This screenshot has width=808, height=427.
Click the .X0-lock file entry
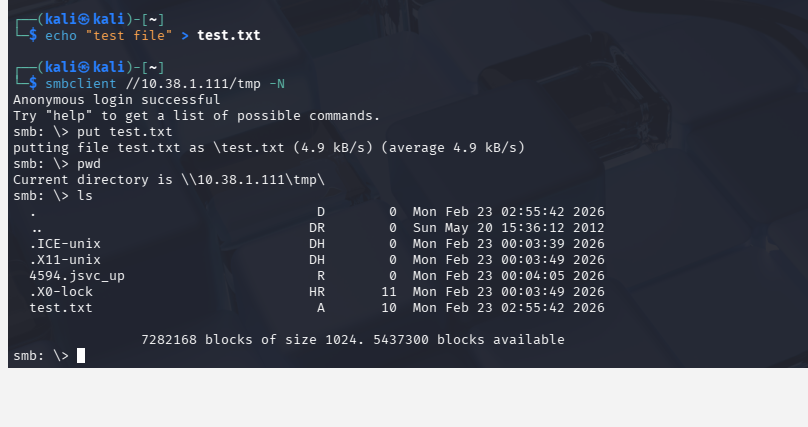pyautogui.click(x=61, y=292)
